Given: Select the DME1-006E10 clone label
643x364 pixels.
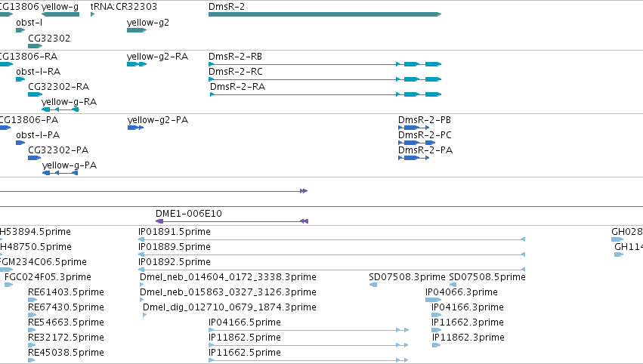Looking at the screenshot, I should coord(189,214).
